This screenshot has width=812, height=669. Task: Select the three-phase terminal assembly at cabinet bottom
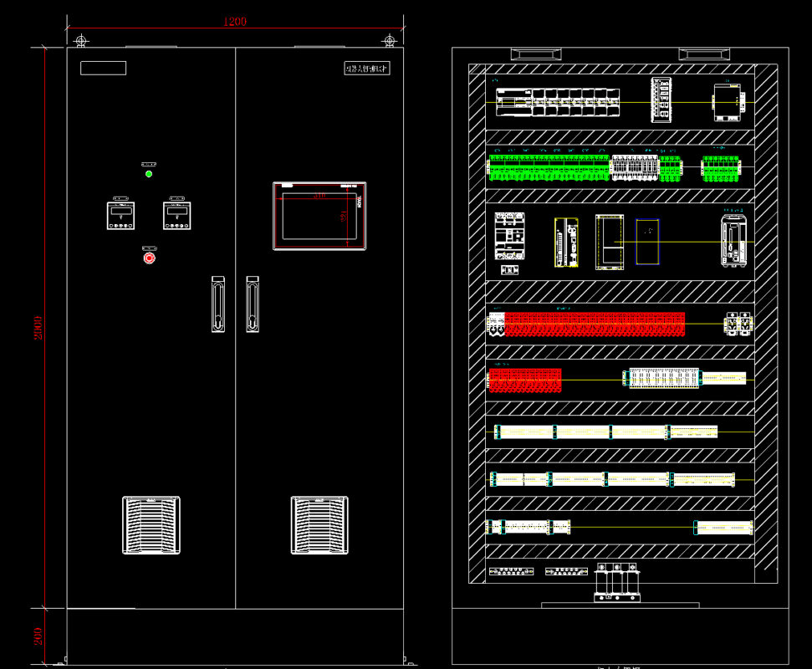617,583
